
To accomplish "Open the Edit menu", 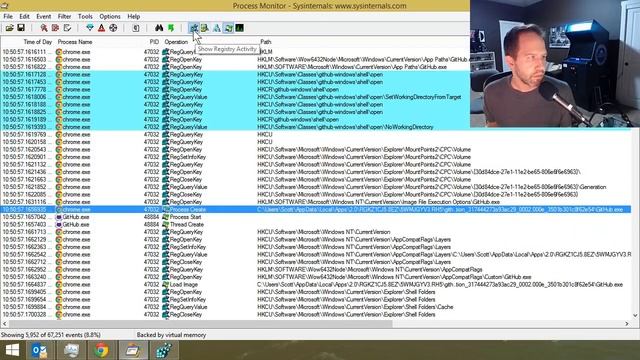I will point(24,16).
